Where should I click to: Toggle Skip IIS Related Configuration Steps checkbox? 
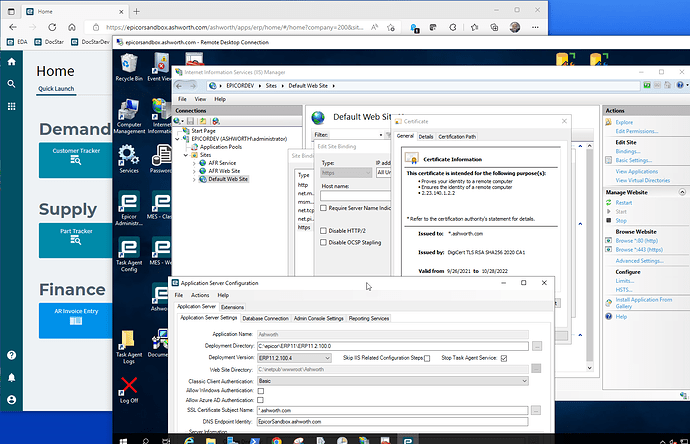coord(427,358)
